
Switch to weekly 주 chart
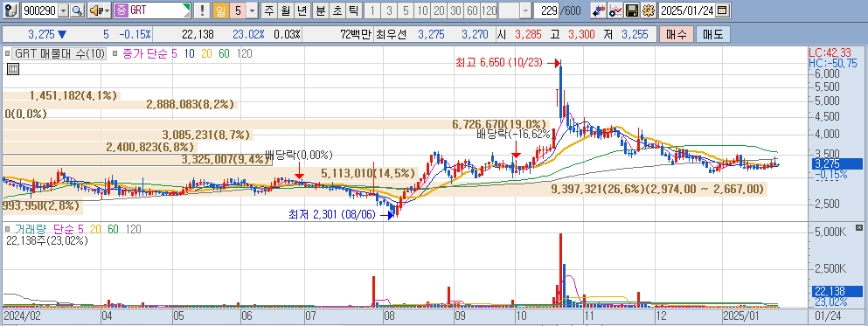pos(269,10)
